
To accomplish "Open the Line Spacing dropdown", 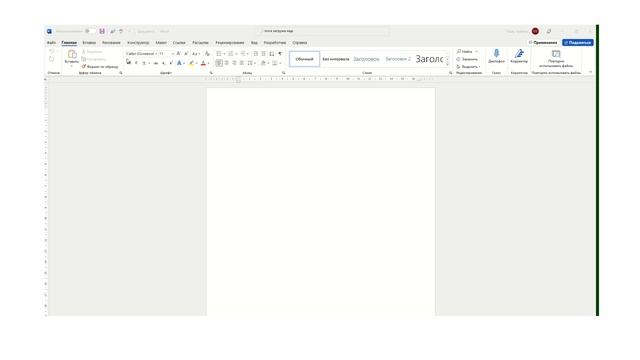I will coord(251,63).
